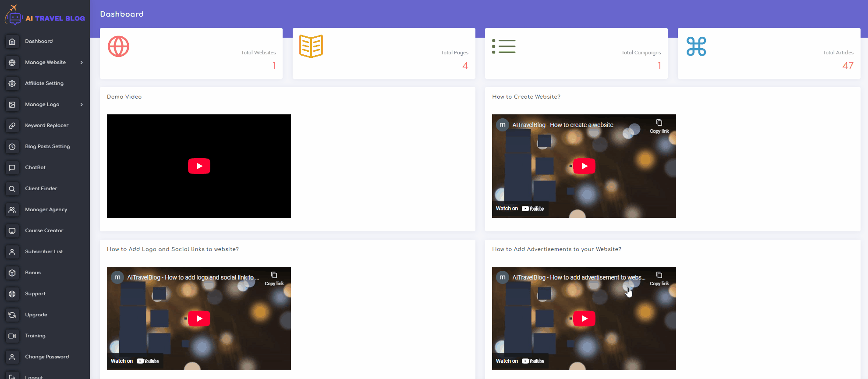868x379 pixels.
Task: Click the Affiliate Setting gear icon
Action: coord(12,83)
